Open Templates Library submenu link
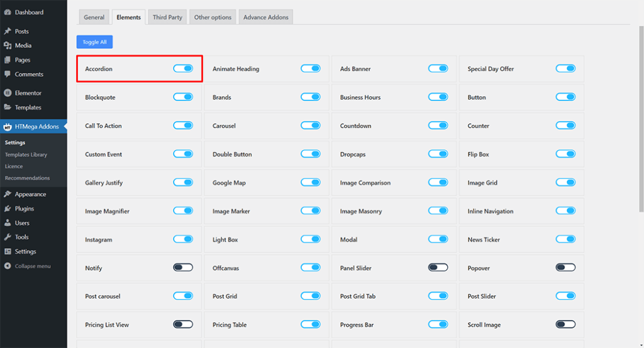This screenshot has width=644, height=348. 26,155
